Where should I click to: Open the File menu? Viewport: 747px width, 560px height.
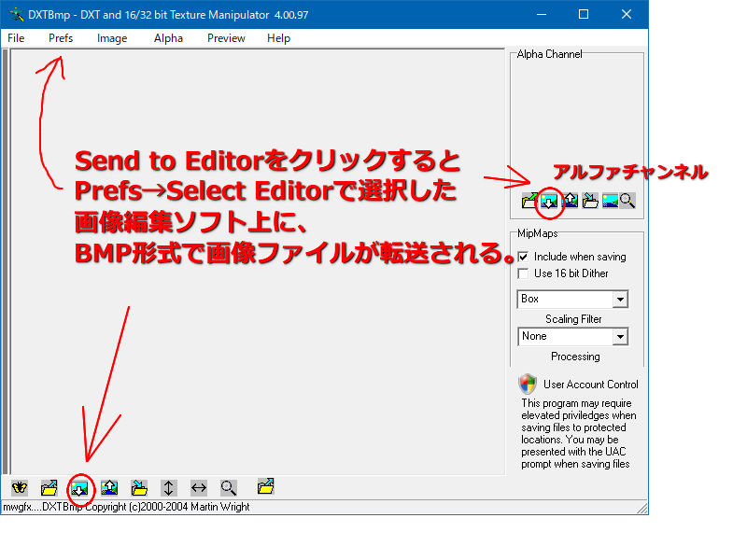point(16,38)
